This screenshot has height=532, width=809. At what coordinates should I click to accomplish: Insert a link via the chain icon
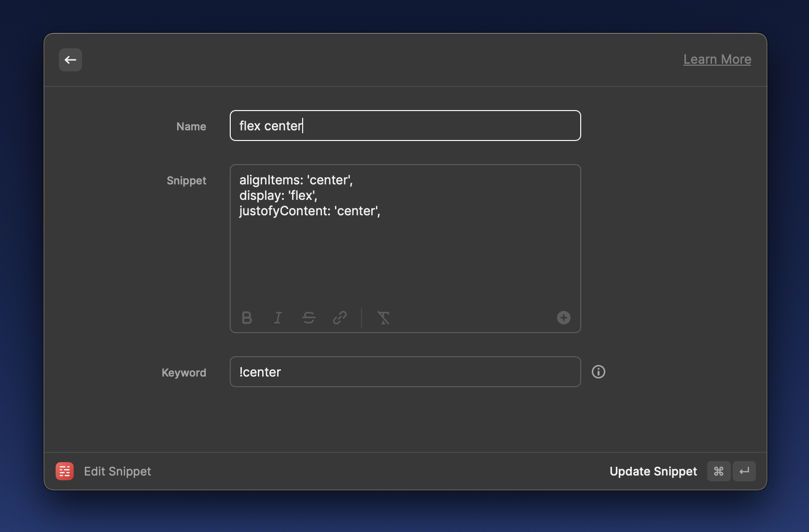(340, 318)
